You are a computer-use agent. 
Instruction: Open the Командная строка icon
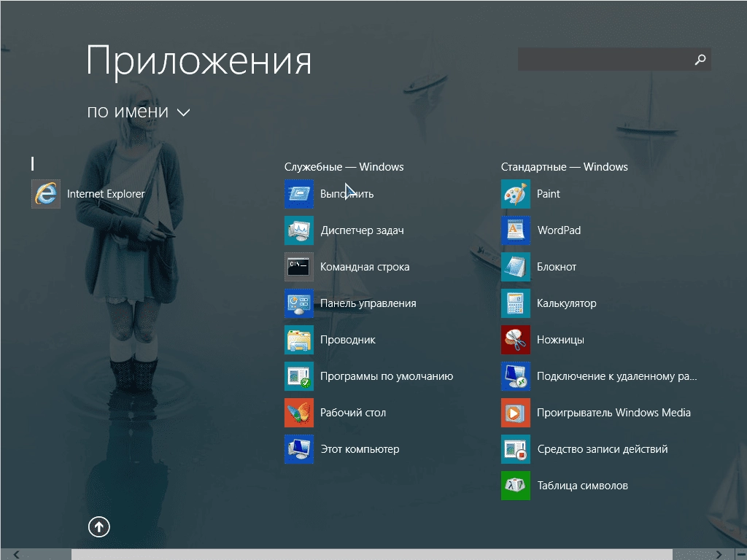[298, 267]
